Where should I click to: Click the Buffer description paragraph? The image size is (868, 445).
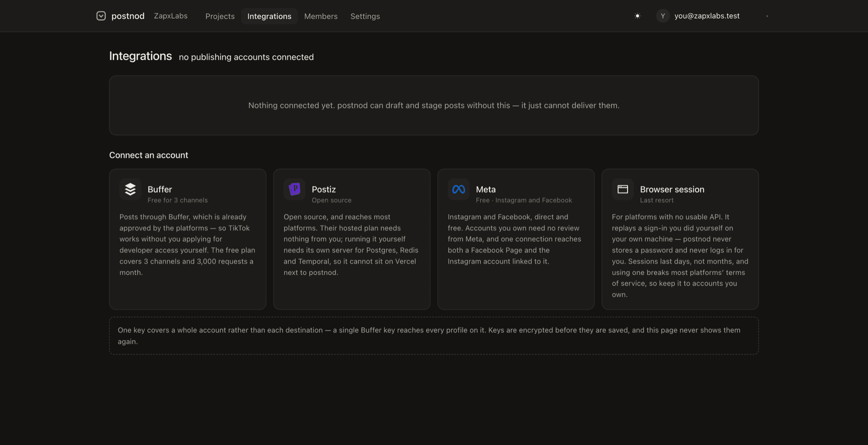(x=187, y=245)
